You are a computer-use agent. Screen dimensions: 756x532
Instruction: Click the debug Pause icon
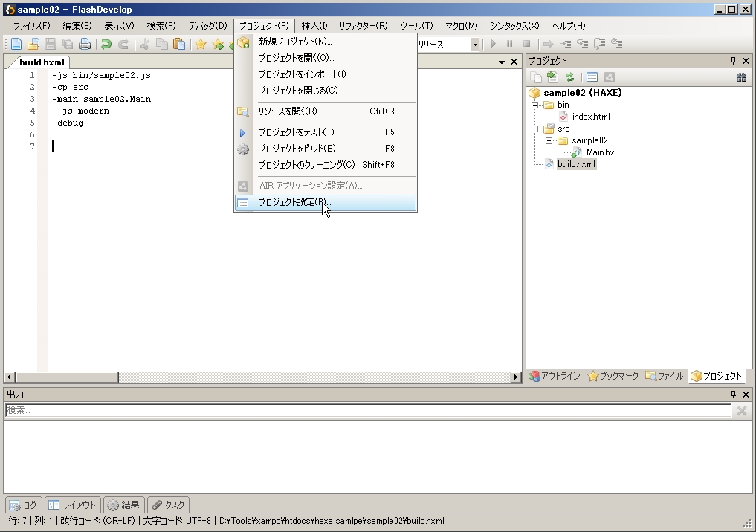coord(510,44)
